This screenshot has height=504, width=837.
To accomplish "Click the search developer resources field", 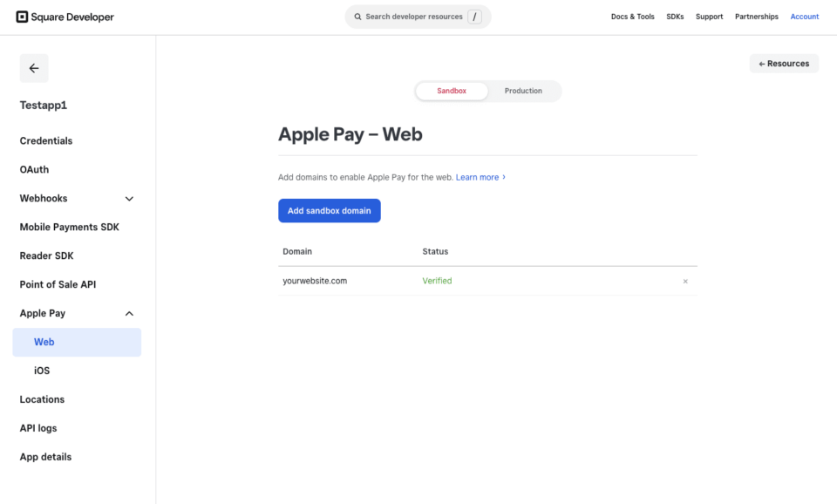I will [418, 17].
